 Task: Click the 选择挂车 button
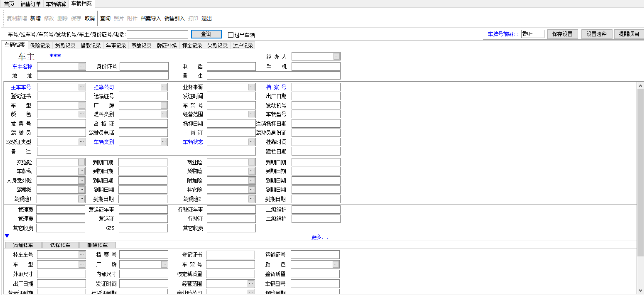(x=60, y=245)
